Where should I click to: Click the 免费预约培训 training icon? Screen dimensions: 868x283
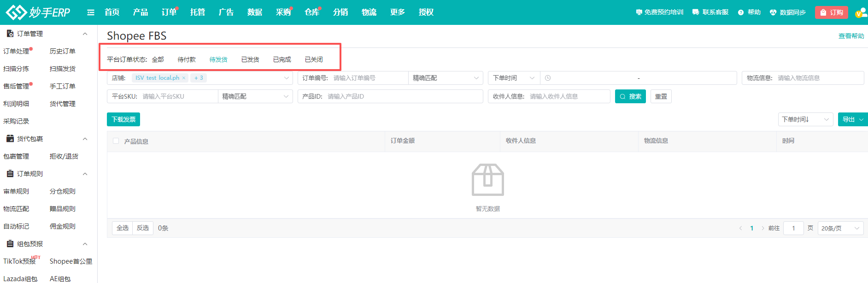click(x=639, y=12)
